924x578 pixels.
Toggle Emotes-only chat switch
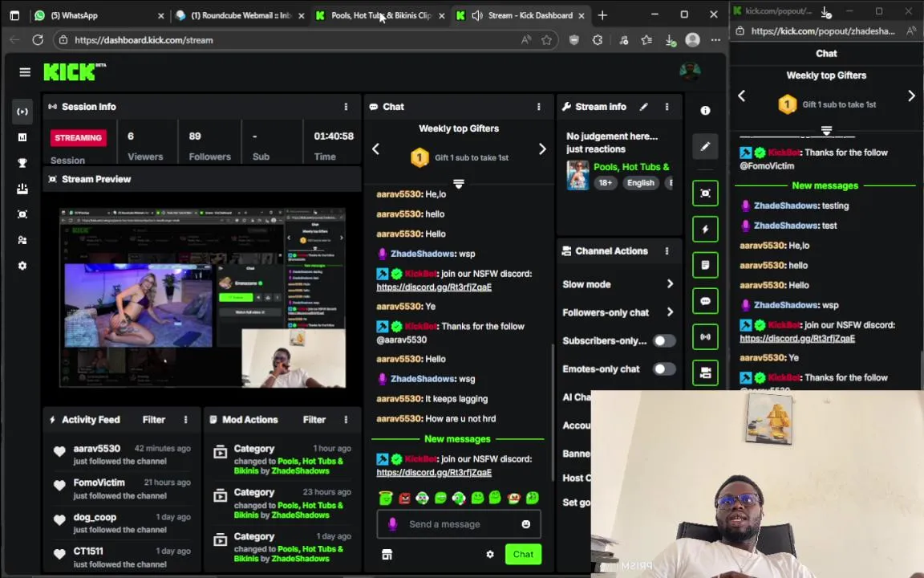(664, 369)
